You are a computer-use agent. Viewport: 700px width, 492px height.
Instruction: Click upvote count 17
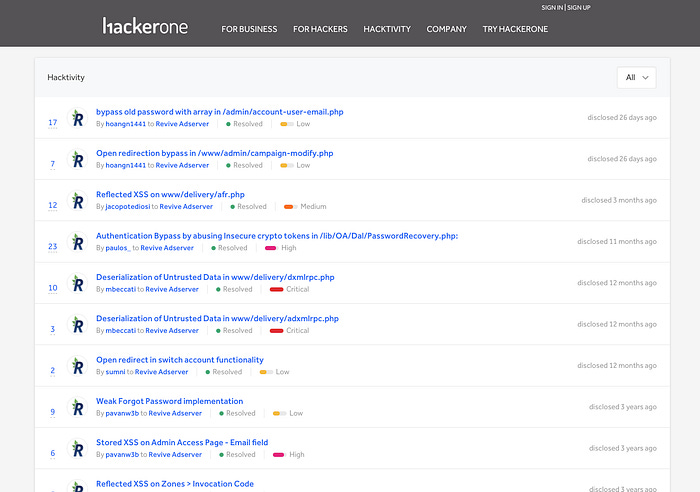tap(53, 122)
